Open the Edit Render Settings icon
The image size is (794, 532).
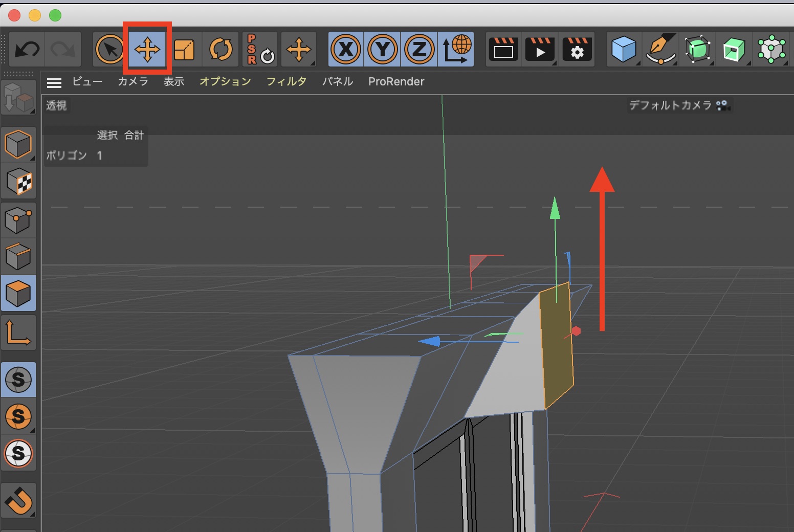click(x=577, y=50)
